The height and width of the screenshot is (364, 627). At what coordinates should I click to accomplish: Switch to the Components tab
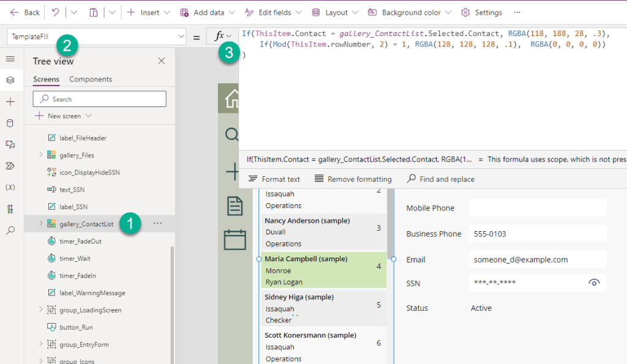pyautogui.click(x=91, y=79)
